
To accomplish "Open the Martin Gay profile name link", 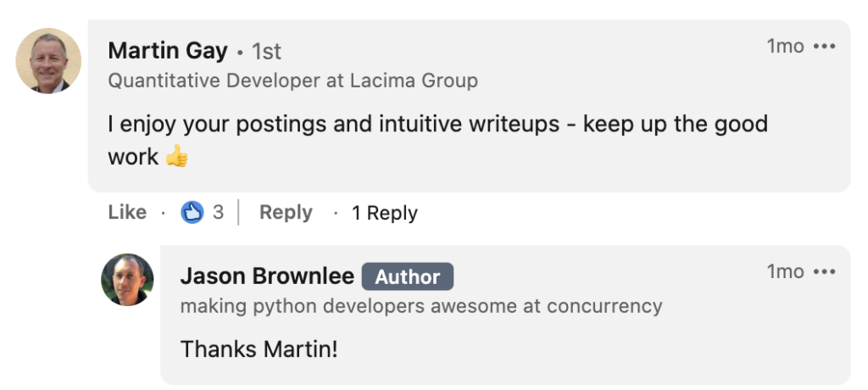I will tap(168, 51).
